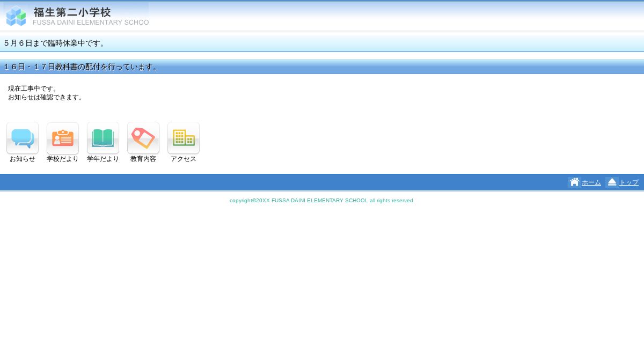The width and height of the screenshot is (644, 338).
Task: Open the 学校だより ID badge icon
Action: pyautogui.click(x=63, y=138)
